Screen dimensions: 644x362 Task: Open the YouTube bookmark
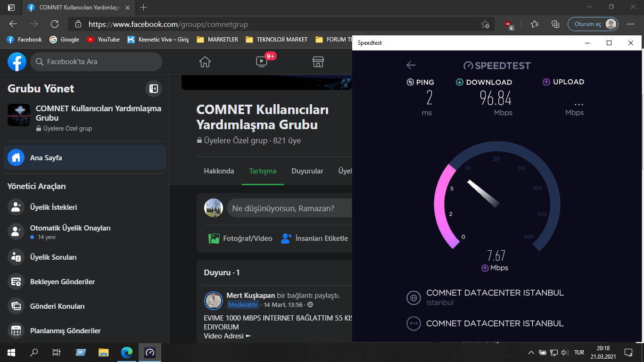click(x=103, y=40)
